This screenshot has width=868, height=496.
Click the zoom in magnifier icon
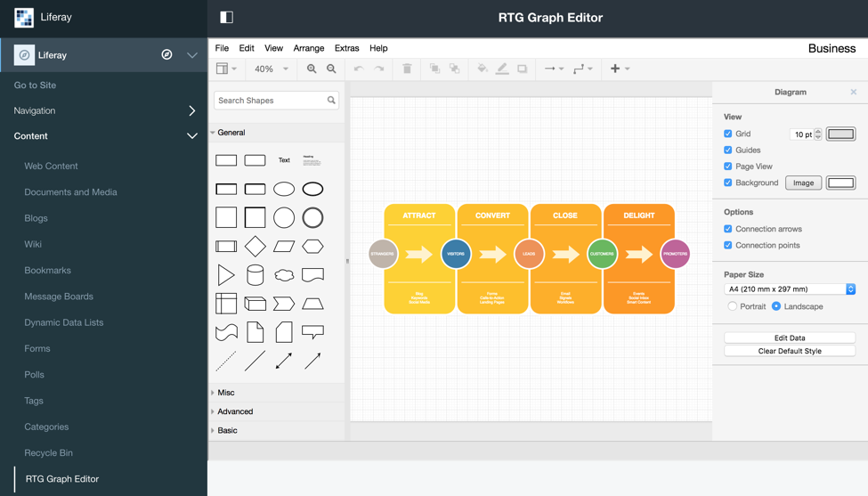coord(312,69)
